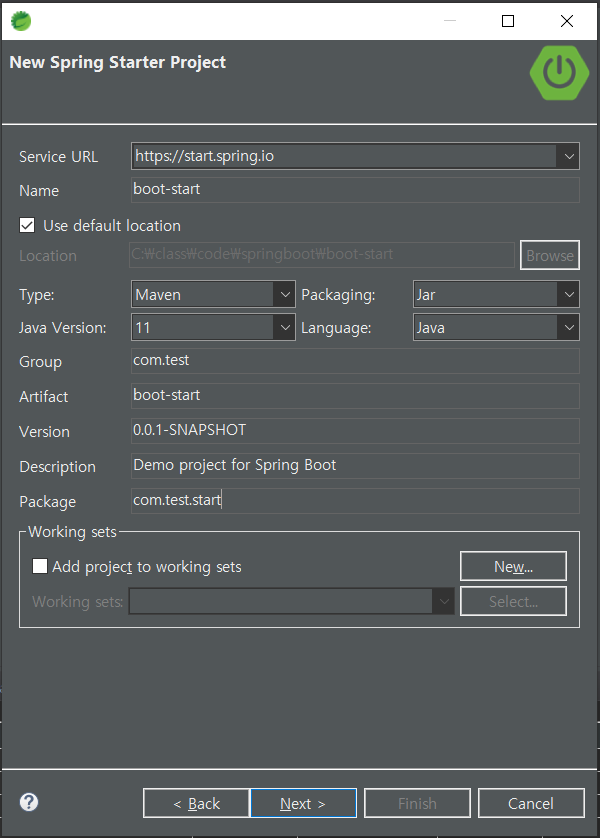Image resolution: width=600 pixels, height=838 pixels.
Task: Click the Description text field
Action: point(355,466)
